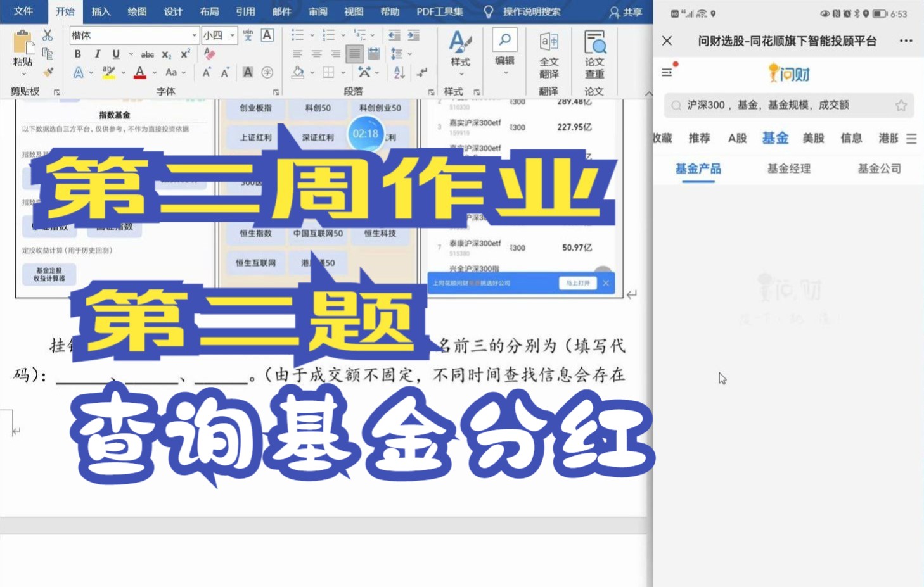The width and height of the screenshot is (924, 587).
Task: Click the enclosed character 字 icon
Action: tap(267, 72)
